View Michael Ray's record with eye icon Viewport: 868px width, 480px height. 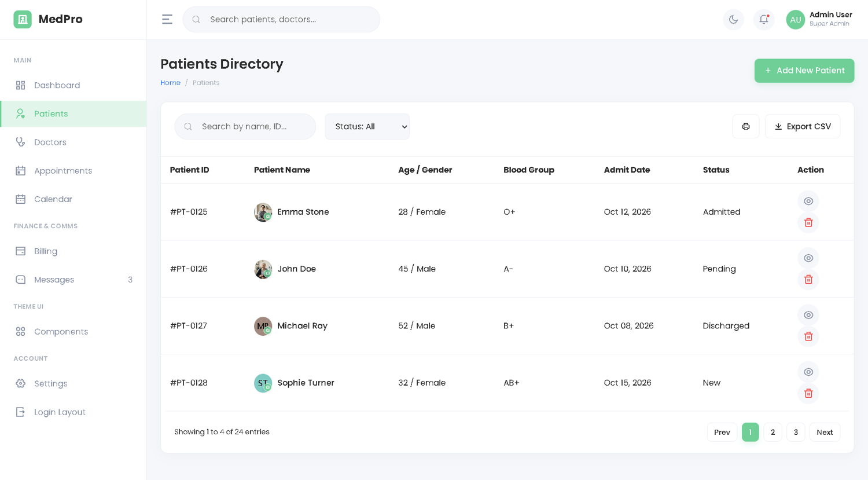click(x=808, y=315)
